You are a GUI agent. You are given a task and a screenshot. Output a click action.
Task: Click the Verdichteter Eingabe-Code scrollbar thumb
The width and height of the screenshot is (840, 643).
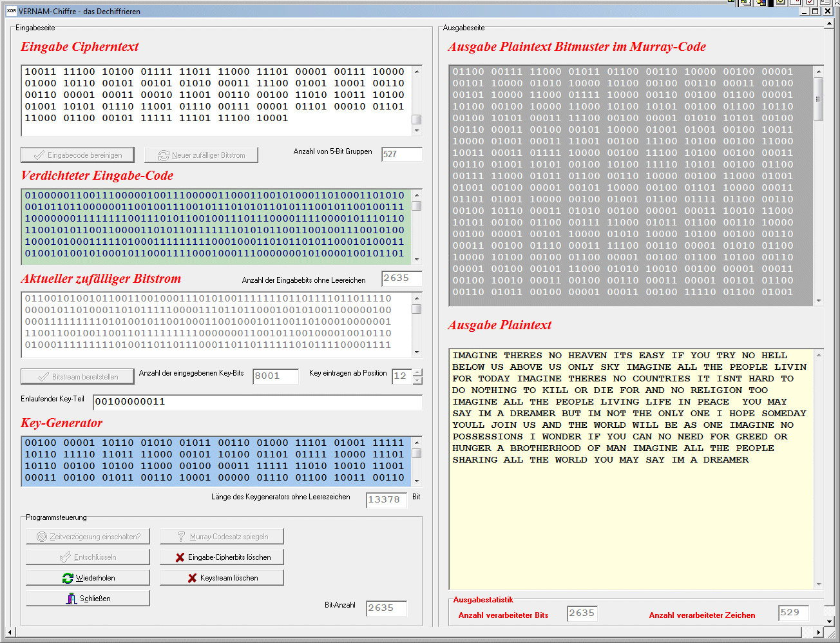[x=417, y=206]
